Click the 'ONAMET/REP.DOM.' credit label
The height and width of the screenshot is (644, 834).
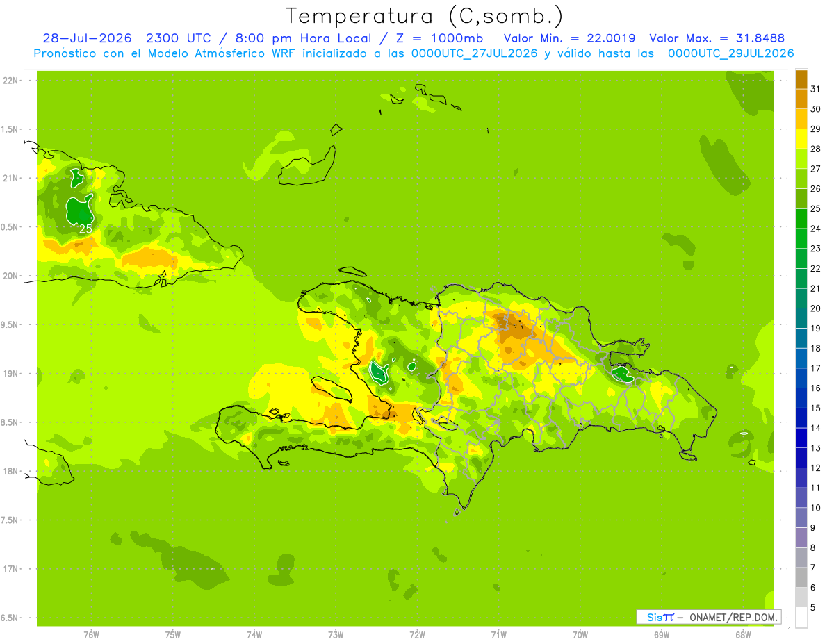[734, 617]
